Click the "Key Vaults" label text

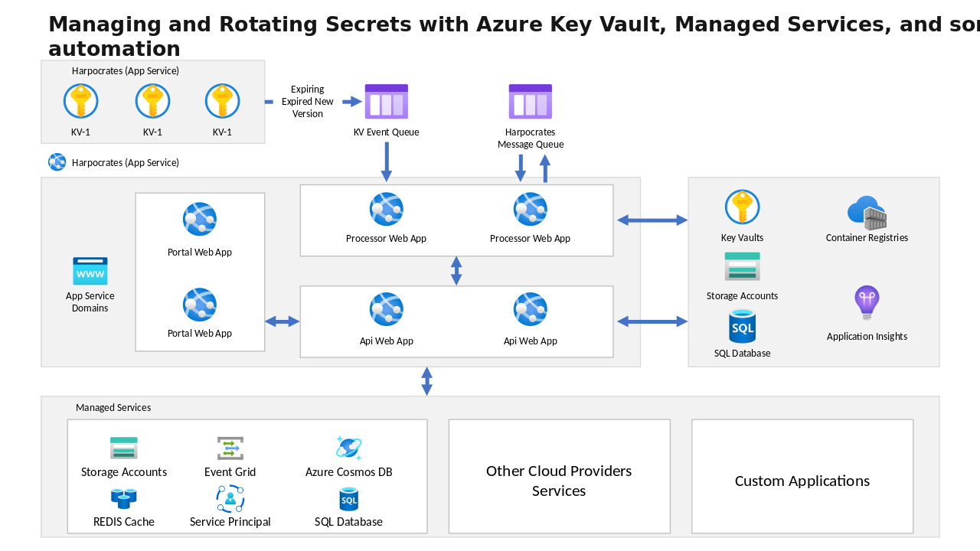[743, 238]
